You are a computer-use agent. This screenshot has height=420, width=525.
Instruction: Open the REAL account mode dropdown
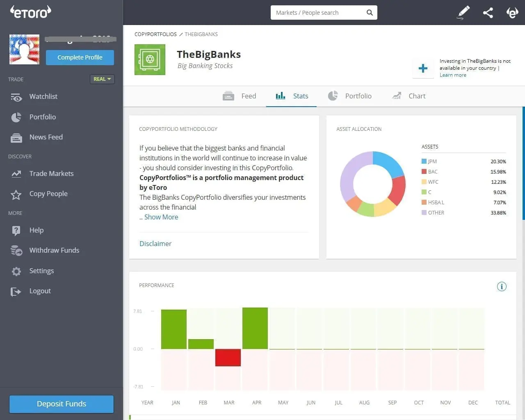click(x=102, y=79)
